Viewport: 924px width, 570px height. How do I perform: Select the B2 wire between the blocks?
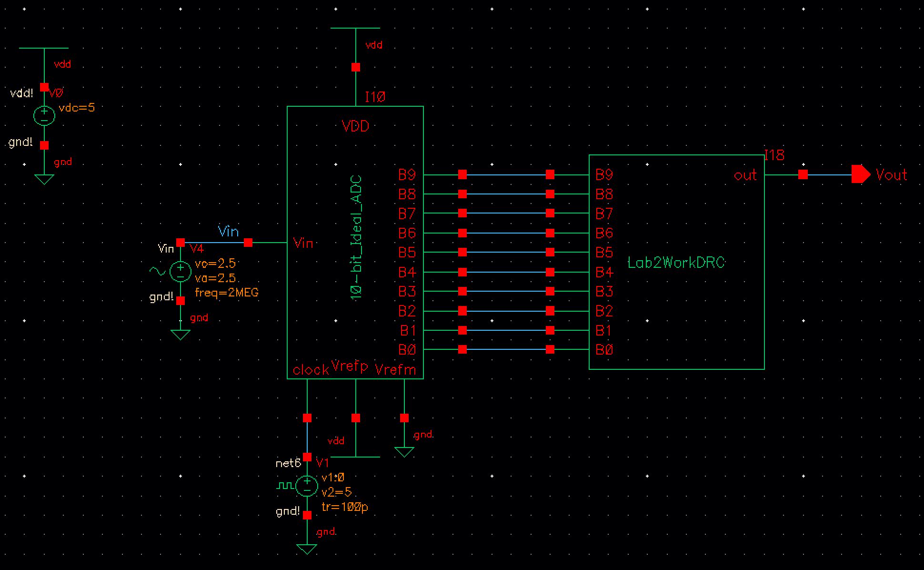[506, 311]
